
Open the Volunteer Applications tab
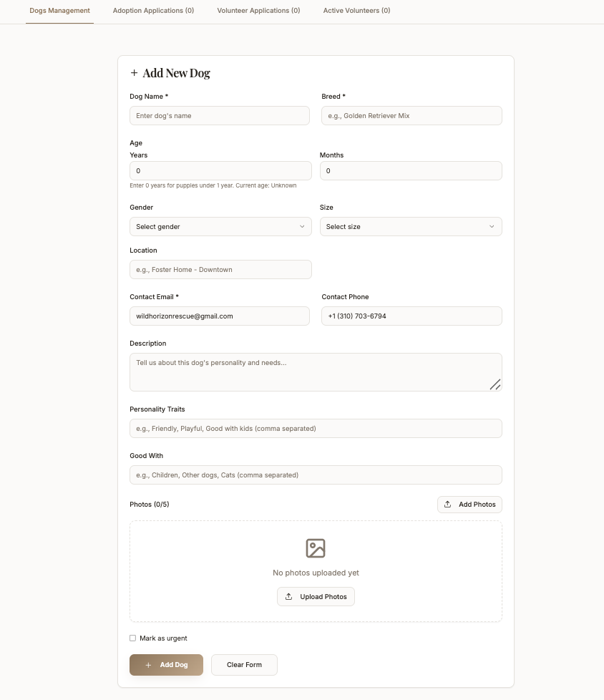coord(258,11)
